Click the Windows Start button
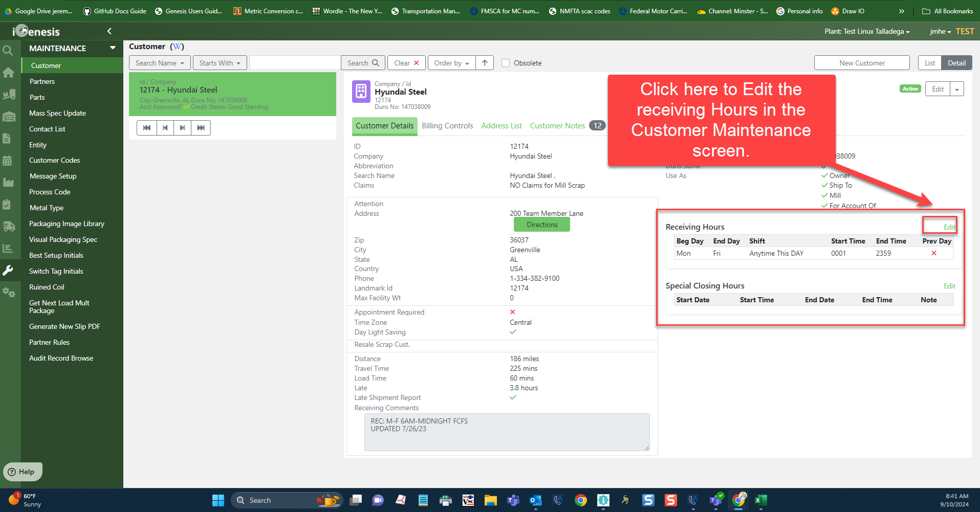Viewport: 980px width, 512px height. 218,500
